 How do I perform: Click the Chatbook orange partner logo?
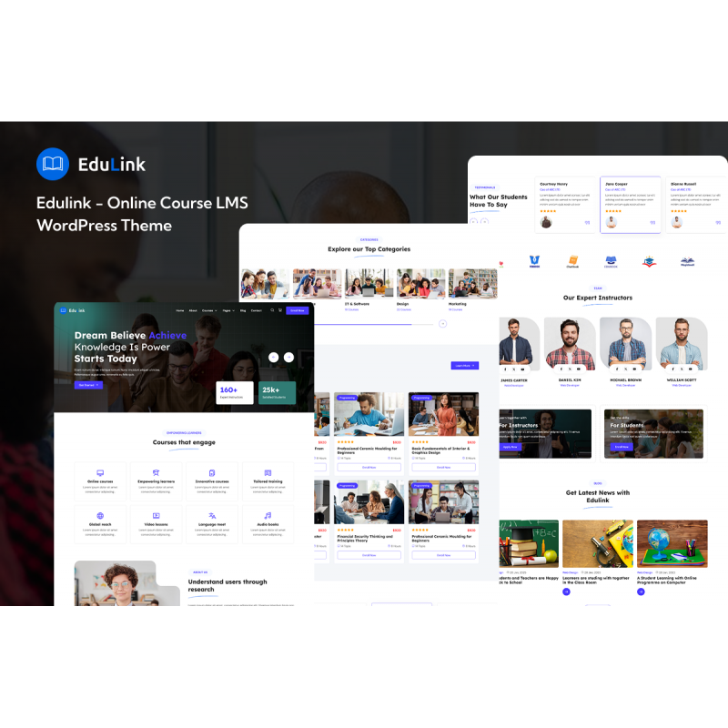[x=573, y=261]
